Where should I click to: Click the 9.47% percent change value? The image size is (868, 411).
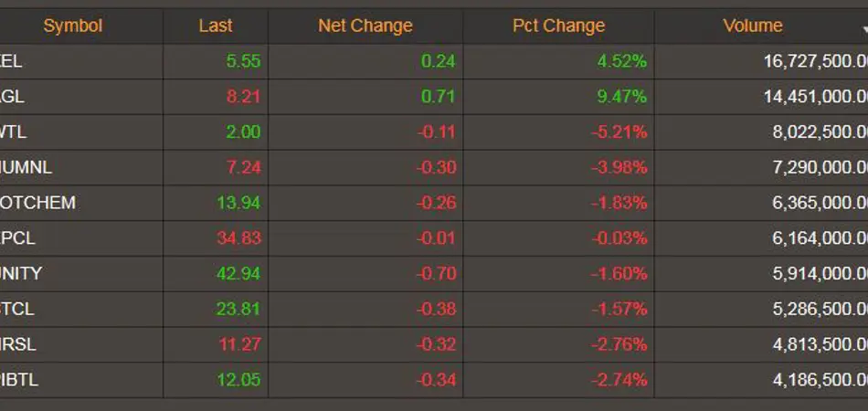click(x=623, y=97)
